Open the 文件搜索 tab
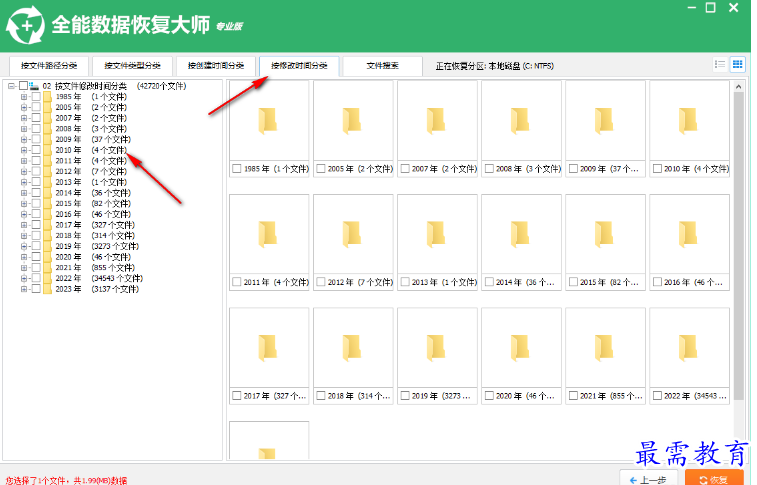Viewport: 757px width, 485px height. (382, 66)
